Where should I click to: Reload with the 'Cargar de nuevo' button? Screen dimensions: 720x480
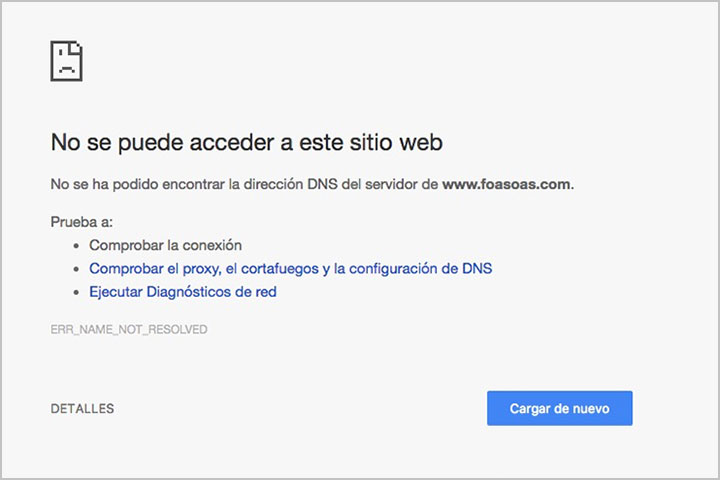[x=560, y=408]
